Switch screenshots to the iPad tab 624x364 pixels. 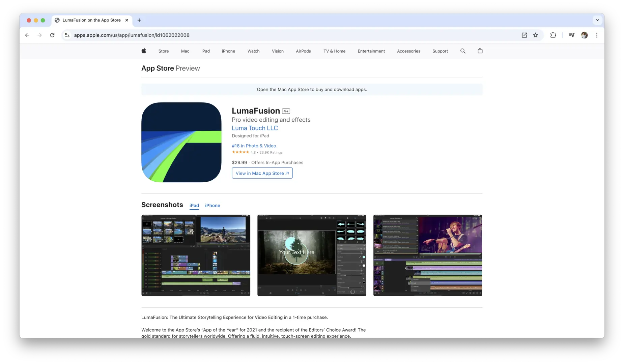194,206
